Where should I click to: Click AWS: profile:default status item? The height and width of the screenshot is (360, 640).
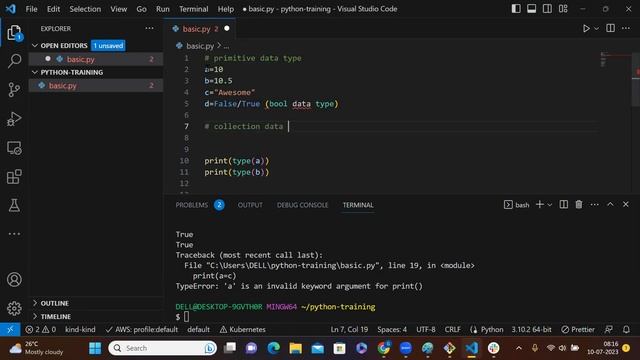point(142,329)
